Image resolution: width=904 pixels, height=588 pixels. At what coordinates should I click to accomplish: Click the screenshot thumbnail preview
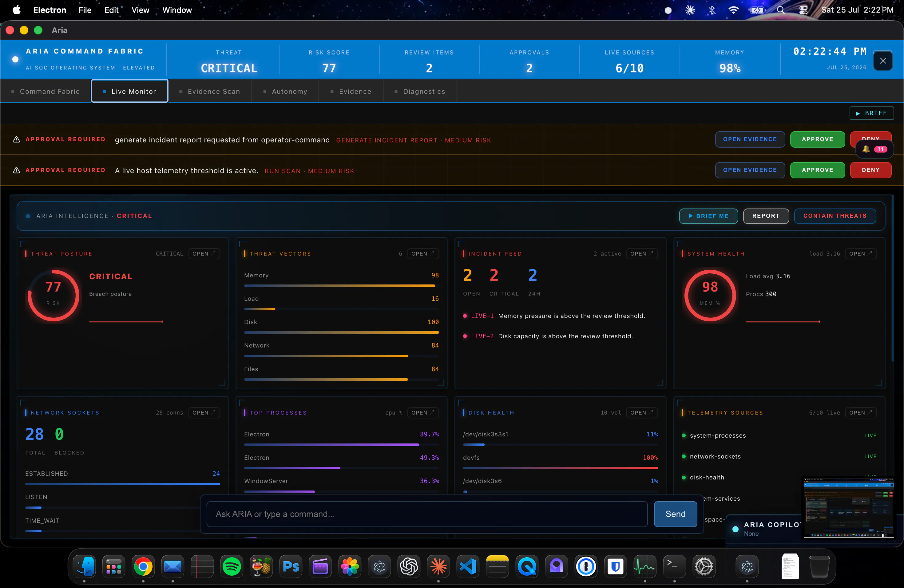click(849, 508)
